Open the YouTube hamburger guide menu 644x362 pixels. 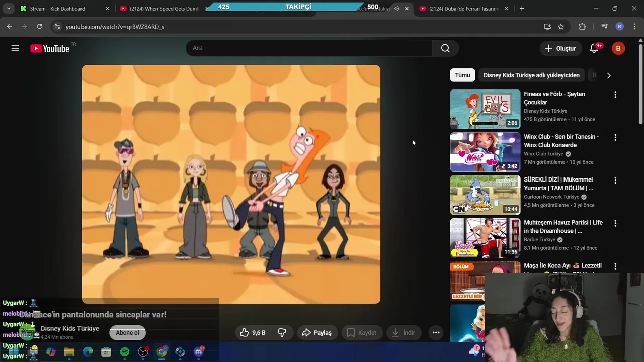(15, 48)
